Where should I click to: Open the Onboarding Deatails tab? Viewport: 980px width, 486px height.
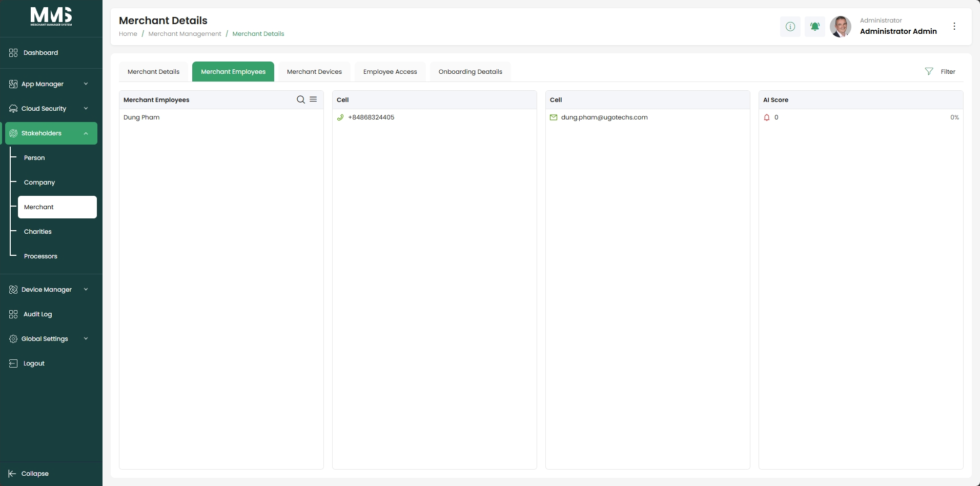(471, 72)
